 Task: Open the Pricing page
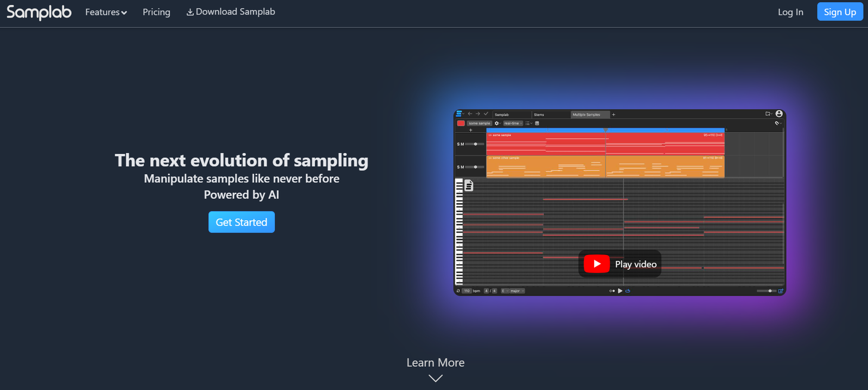click(156, 12)
